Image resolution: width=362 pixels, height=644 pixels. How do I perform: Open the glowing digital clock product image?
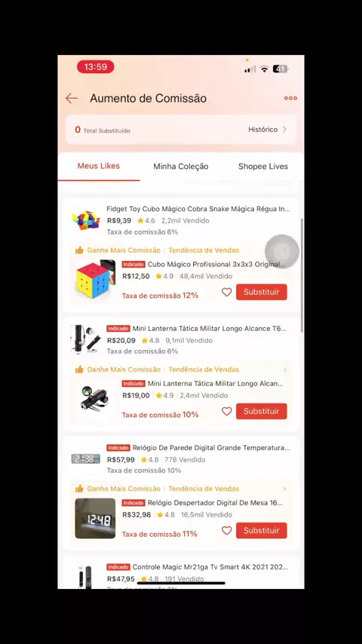(95, 518)
